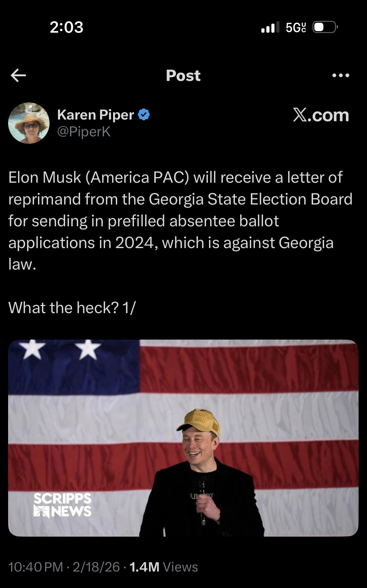Open the three-dot more options menu
367x588 pixels.
341,75
